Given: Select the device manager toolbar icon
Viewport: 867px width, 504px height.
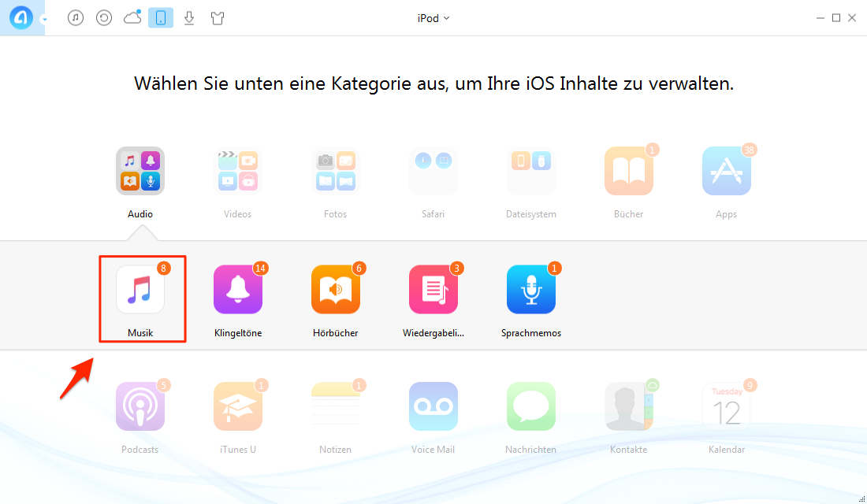Looking at the screenshot, I should point(161,17).
